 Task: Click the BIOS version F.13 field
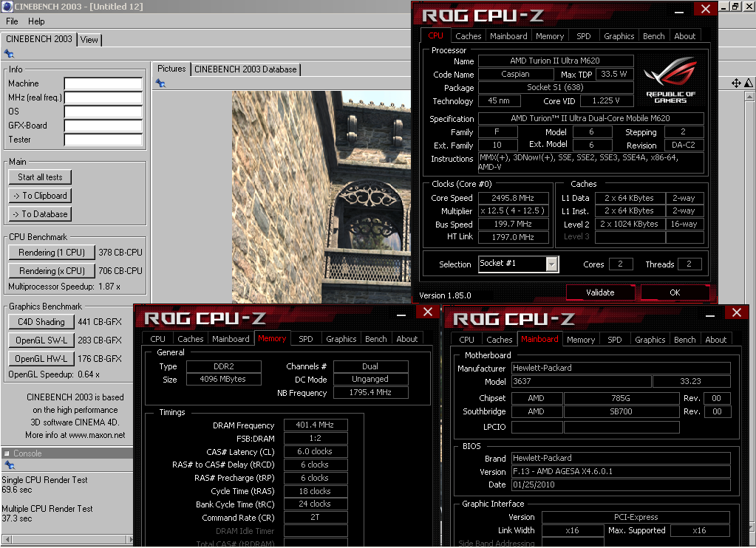pyautogui.click(x=621, y=472)
